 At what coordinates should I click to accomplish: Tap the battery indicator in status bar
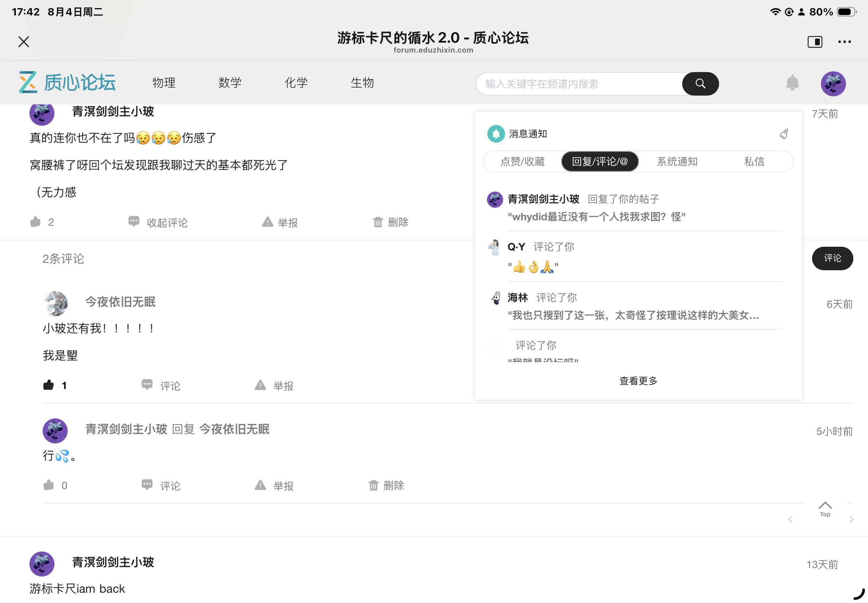[846, 12]
